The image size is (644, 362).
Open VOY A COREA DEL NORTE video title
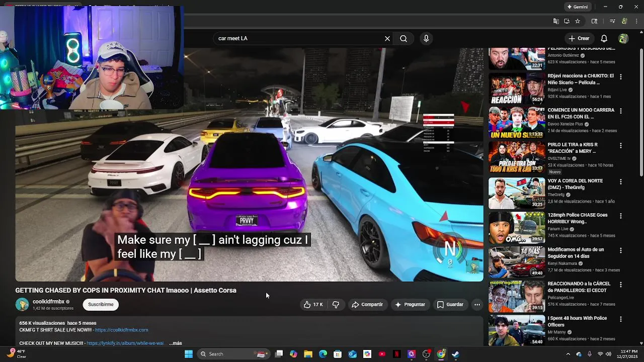click(575, 184)
